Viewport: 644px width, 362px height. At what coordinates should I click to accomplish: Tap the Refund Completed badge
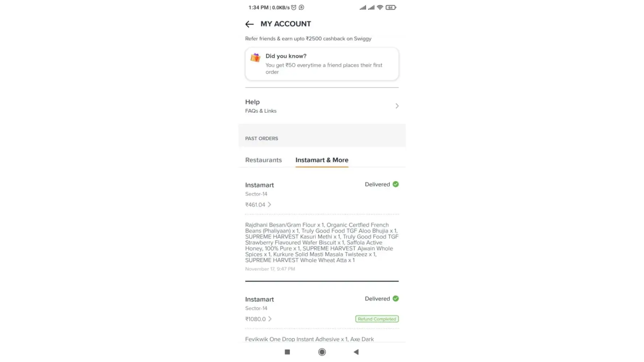377,319
